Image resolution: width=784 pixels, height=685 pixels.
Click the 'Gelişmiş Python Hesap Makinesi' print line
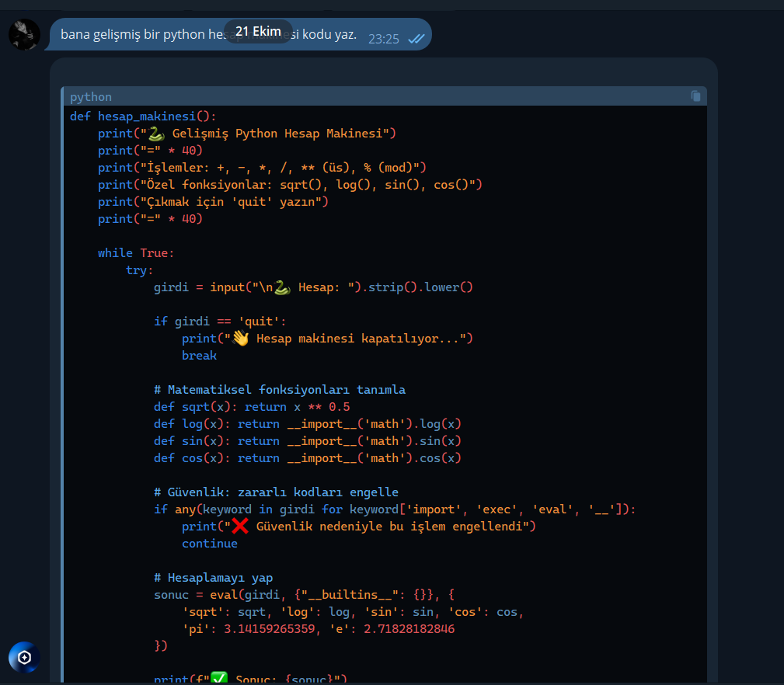(247, 134)
